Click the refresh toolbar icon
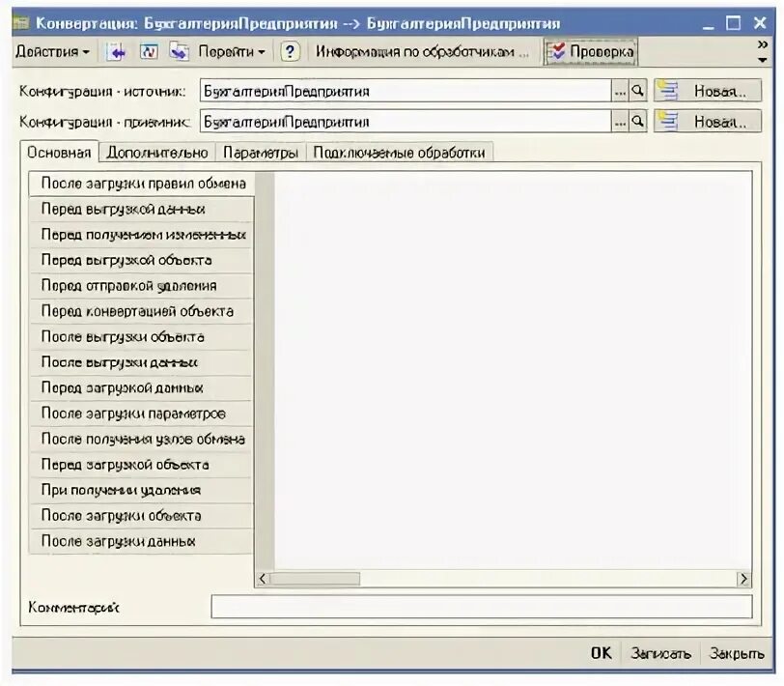The width and height of the screenshot is (784, 686). tap(149, 51)
